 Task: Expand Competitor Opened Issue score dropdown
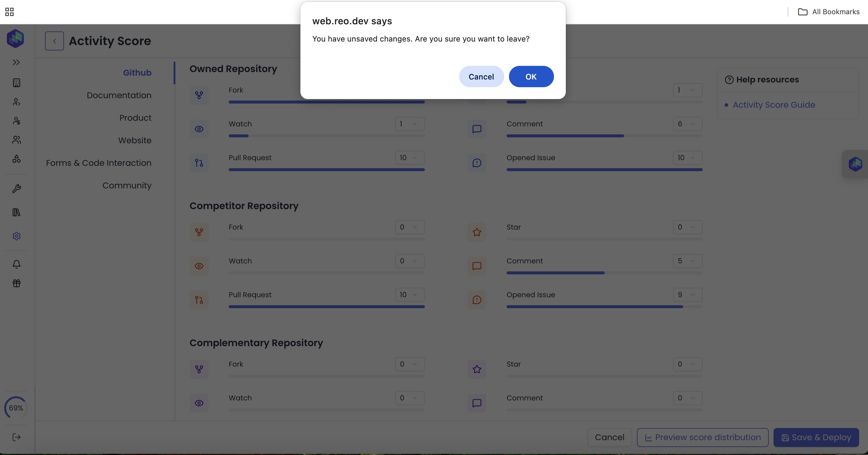pyautogui.click(x=687, y=295)
